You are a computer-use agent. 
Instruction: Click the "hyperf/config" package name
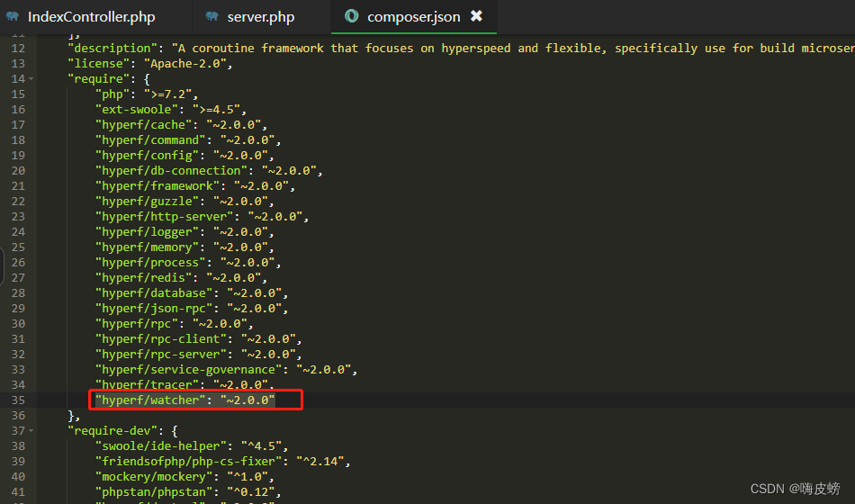pyautogui.click(x=148, y=155)
